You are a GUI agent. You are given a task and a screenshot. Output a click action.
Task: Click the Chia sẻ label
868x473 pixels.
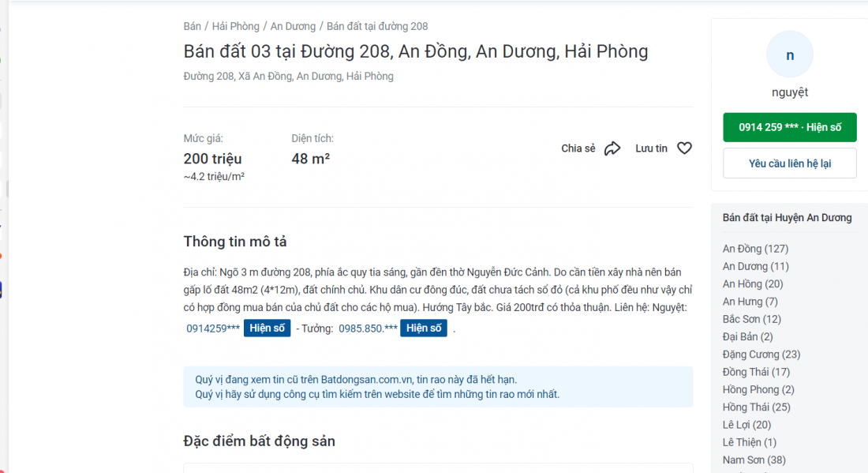pos(578,148)
